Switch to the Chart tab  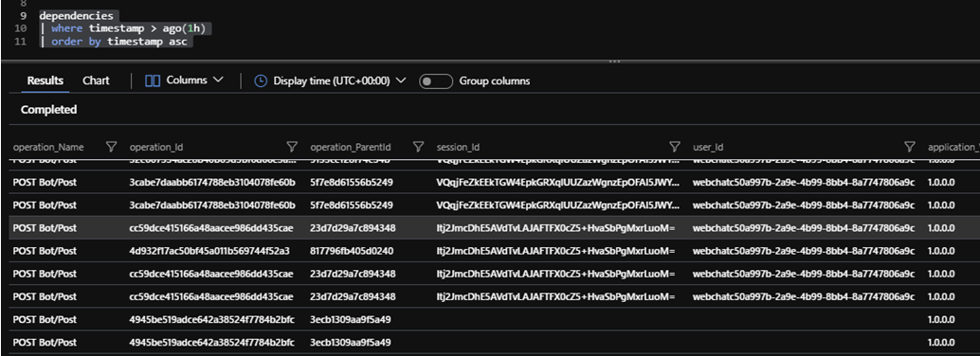(96, 80)
